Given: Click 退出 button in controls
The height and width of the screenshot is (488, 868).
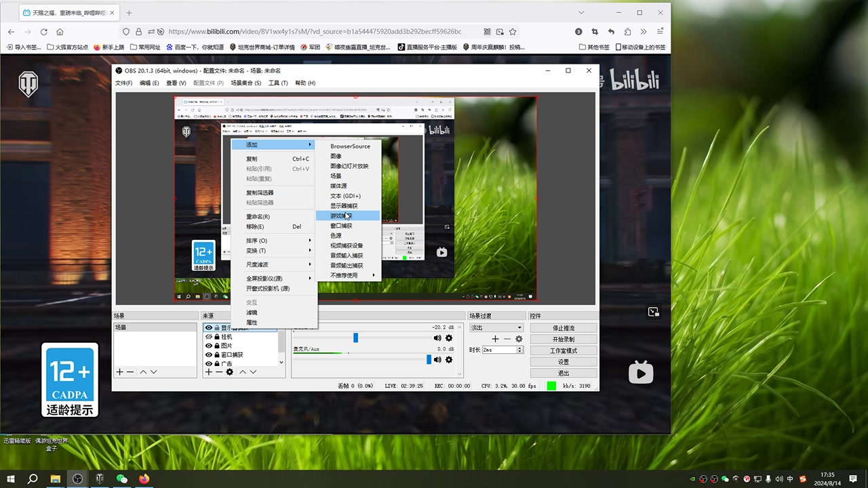Looking at the screenshot, I should (x=564, y=373).
